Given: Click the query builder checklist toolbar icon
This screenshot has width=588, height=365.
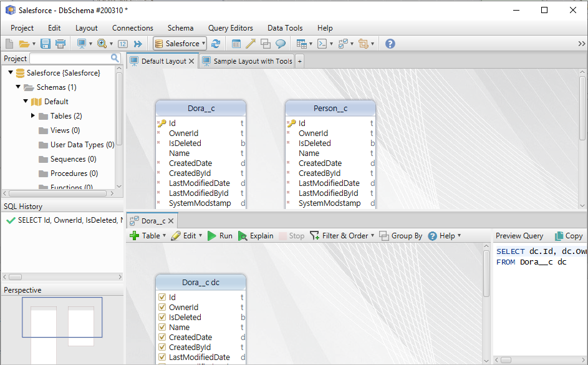Looking at the screenshot, I should pos(343,44).
